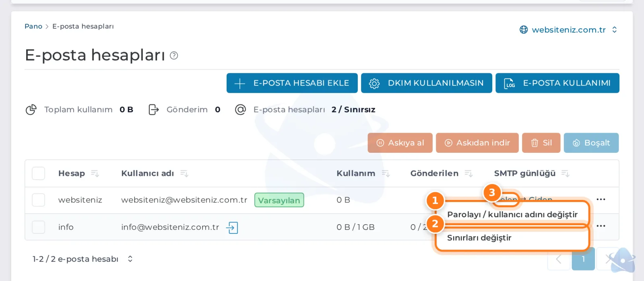Sort by Kullanıcı adı column icon
The height and width of the screenshot is (281, 644).
[184, 173]
